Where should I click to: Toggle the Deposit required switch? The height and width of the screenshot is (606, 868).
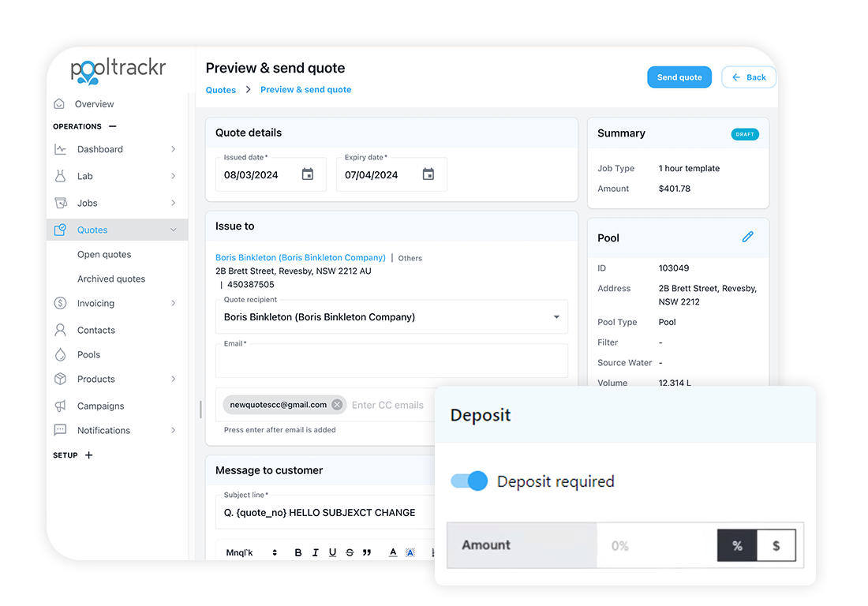tap(469, 481)
